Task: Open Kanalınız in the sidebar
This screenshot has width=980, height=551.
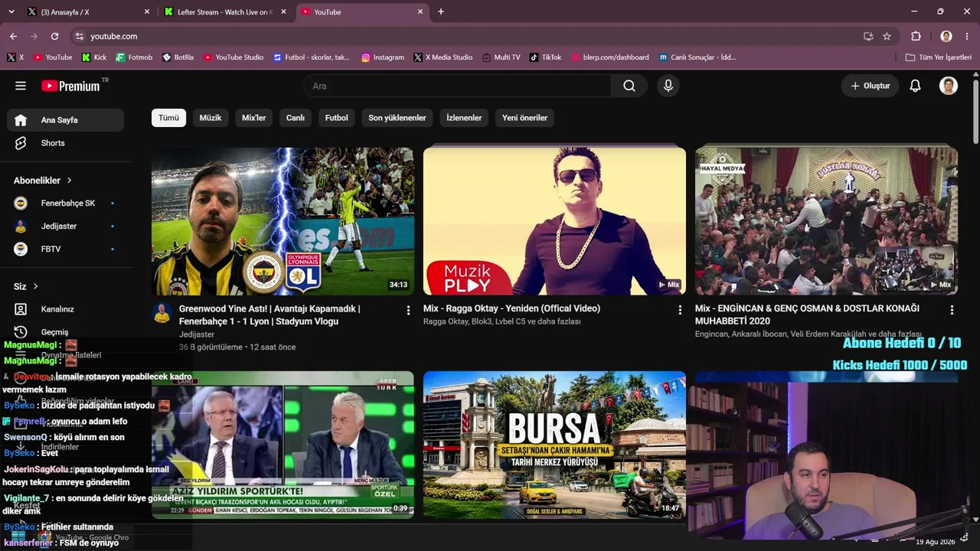Action: (x=65, y=309)
